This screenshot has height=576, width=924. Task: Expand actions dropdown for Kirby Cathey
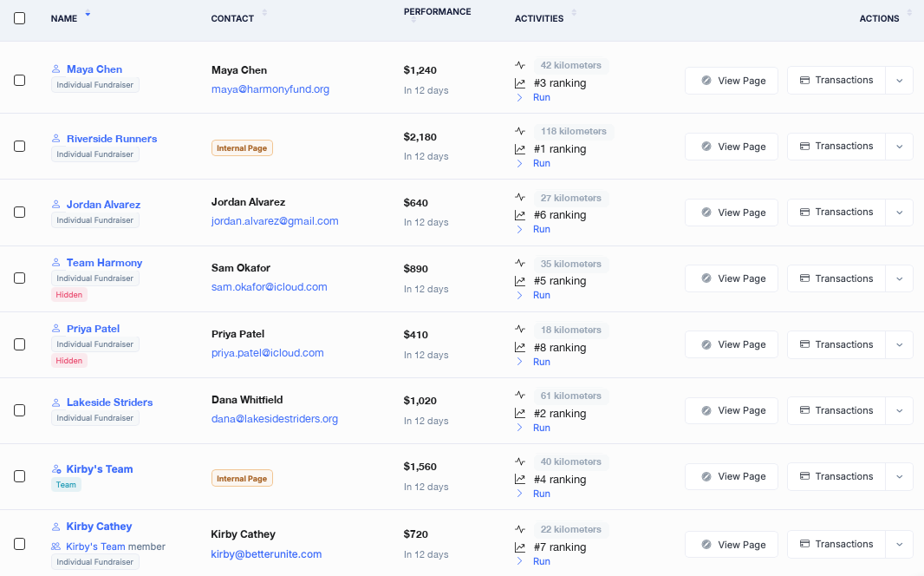pos(899,545)
